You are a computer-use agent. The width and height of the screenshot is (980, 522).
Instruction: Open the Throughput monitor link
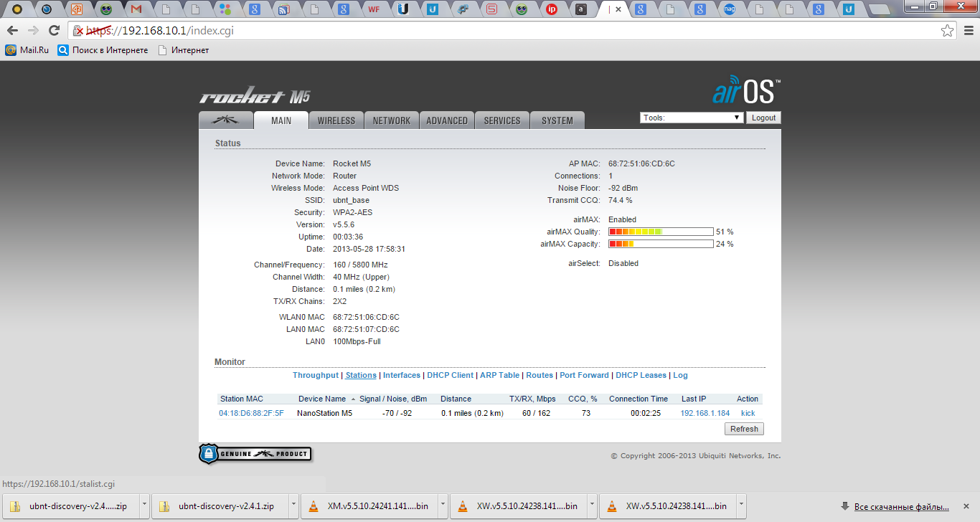[x=315, y=375]
